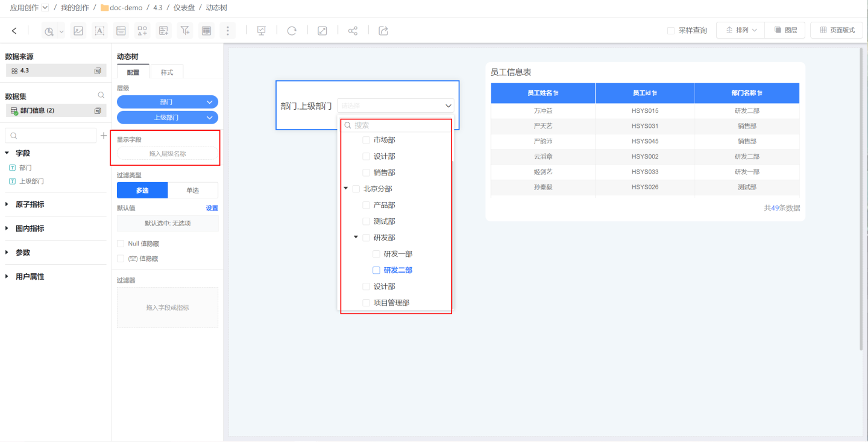Click the 搜索 field in dropdown

tap(398, 125)
